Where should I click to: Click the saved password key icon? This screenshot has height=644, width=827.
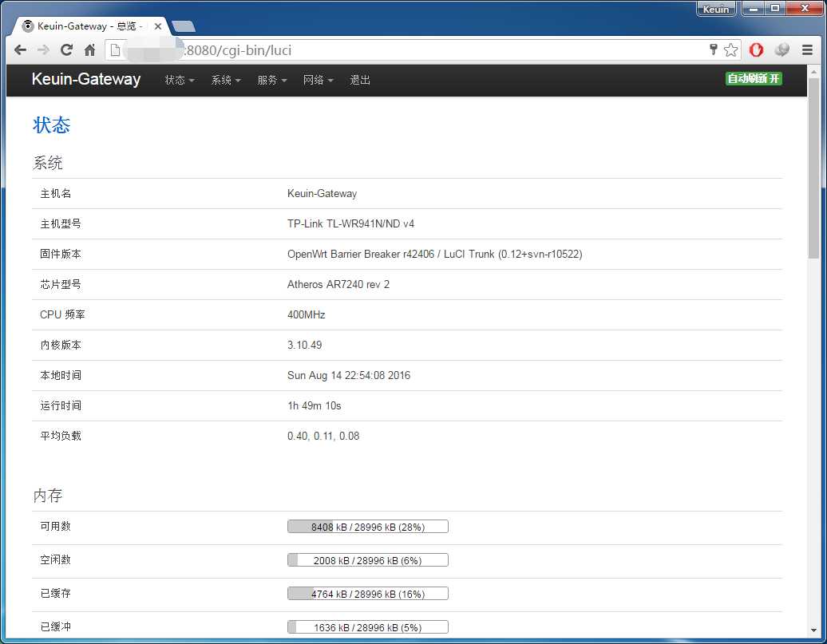(713, 49)
